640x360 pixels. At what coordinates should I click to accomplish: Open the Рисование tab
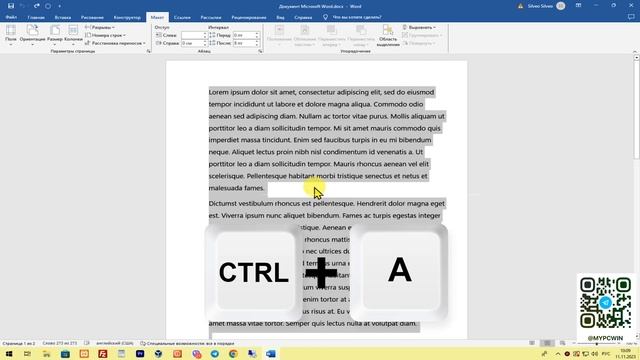point(92,18)
